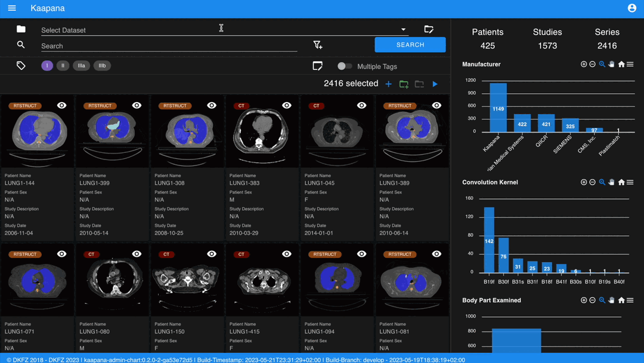The image size is (644, 363).
Task: Open LUNG1-094 RTSTRUCT thumbnail
Action: [338, 281]
